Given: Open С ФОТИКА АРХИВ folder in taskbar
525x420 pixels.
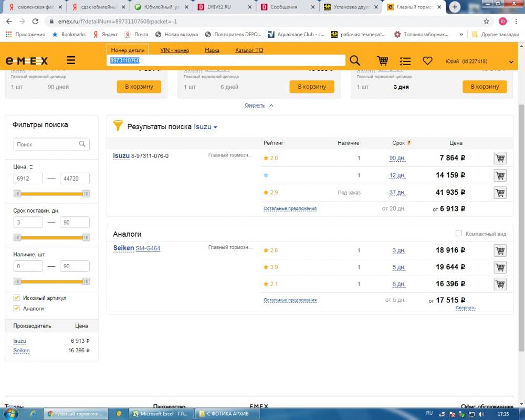Looking at the screenshot, I should [x=228, y=414].
